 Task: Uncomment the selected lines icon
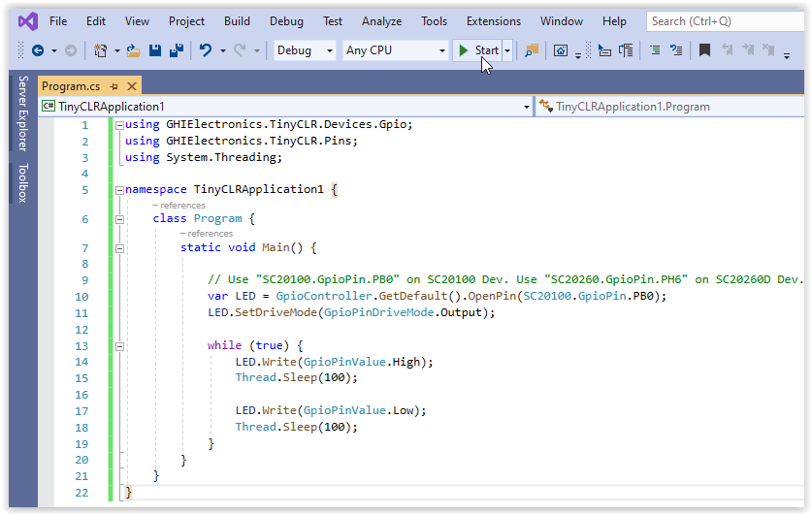pyautogui.click(x=676, y=50)
